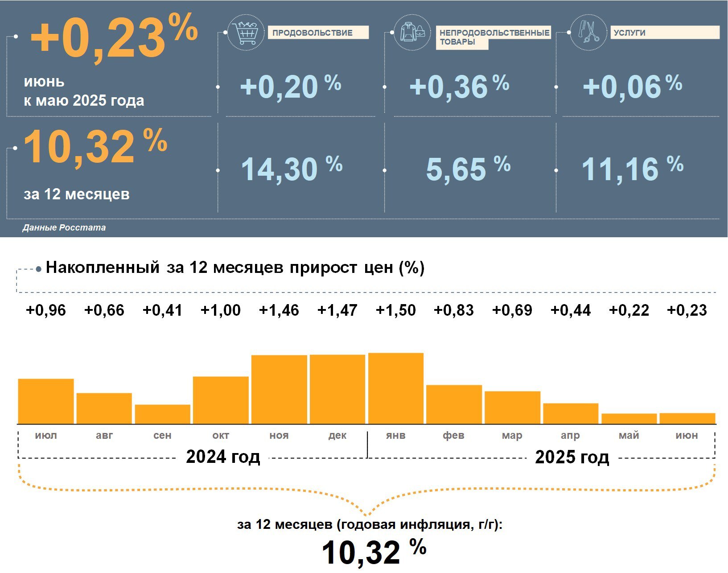Click the large +0,23% monthly figure

(x=114, y=37)
